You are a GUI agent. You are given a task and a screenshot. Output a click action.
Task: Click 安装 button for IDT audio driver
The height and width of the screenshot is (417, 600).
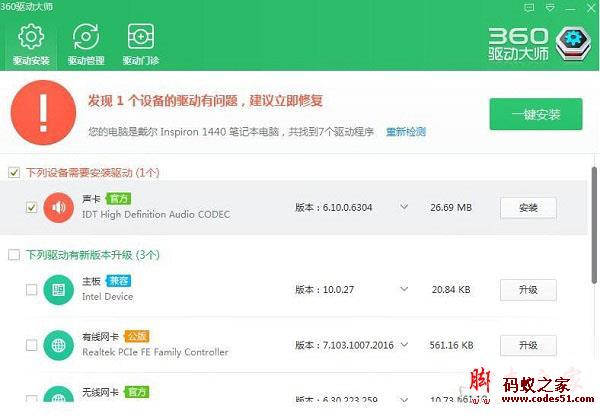click(528, 208)
